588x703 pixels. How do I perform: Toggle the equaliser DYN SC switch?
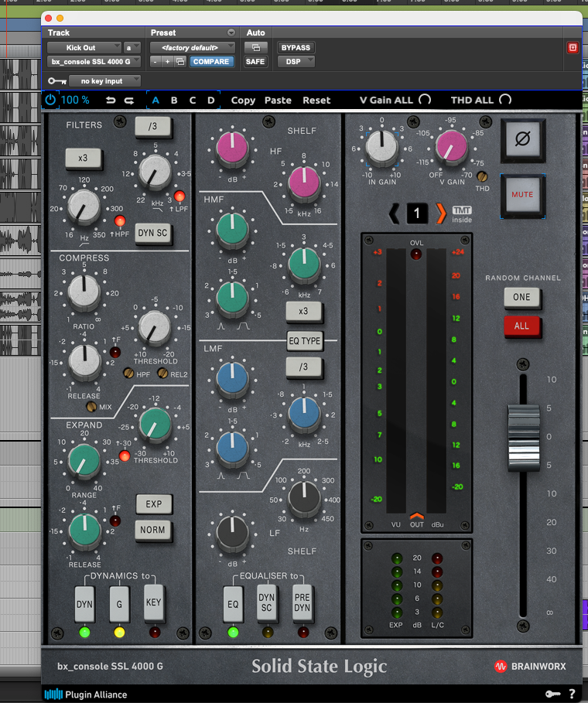coord(267,602)
